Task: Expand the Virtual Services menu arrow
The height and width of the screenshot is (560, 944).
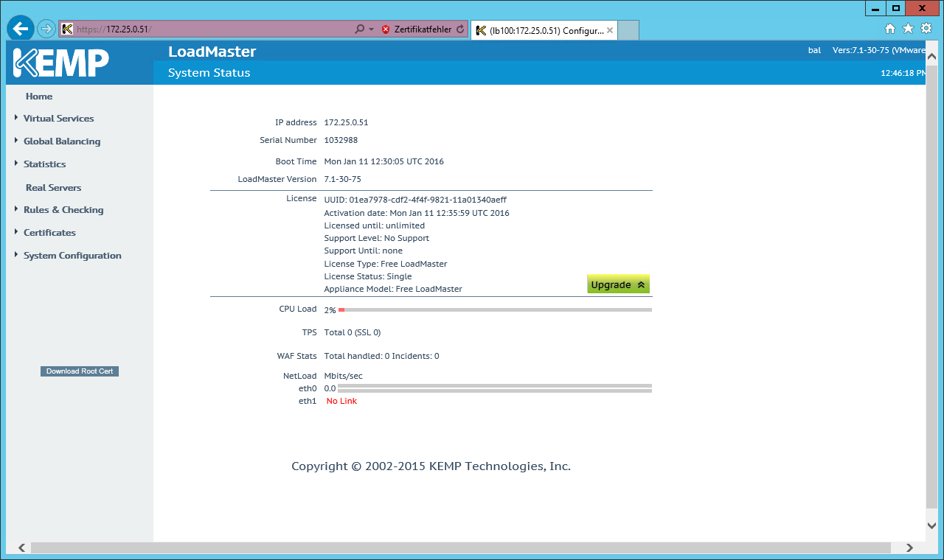Action: pos(16,117)
